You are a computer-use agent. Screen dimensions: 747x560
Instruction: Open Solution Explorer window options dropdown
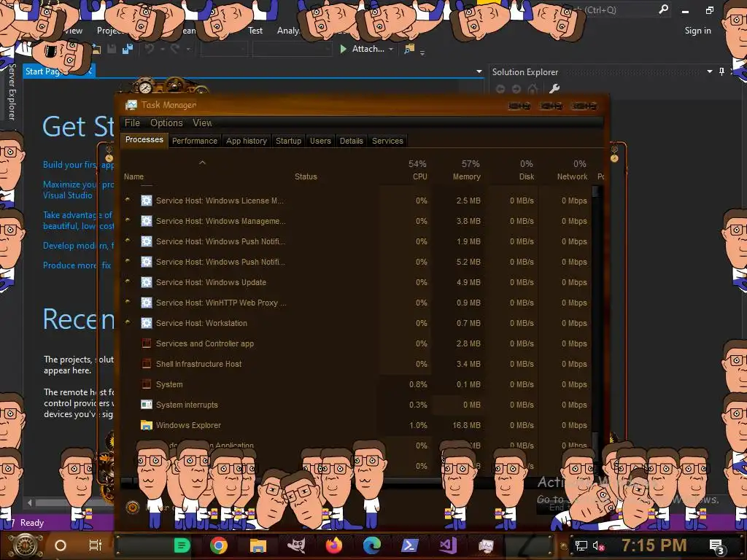click(x=709, y=71)
